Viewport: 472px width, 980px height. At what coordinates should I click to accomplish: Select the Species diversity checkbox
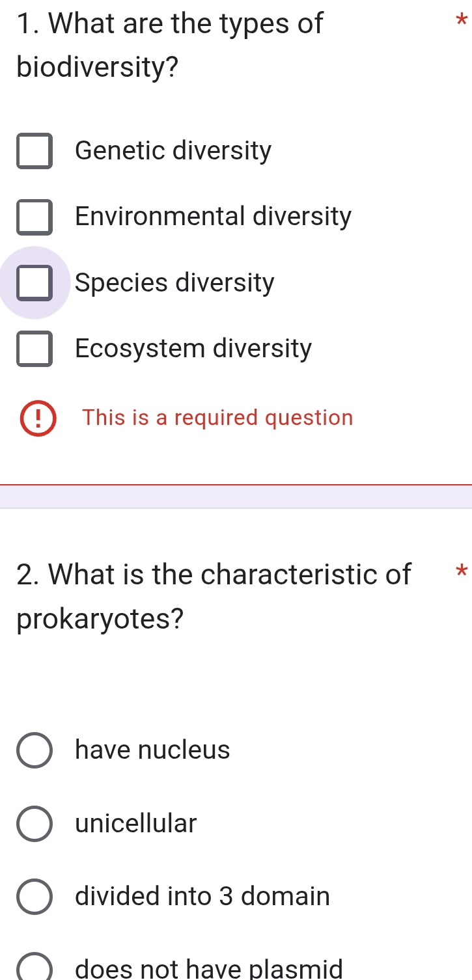pos(35,283)
